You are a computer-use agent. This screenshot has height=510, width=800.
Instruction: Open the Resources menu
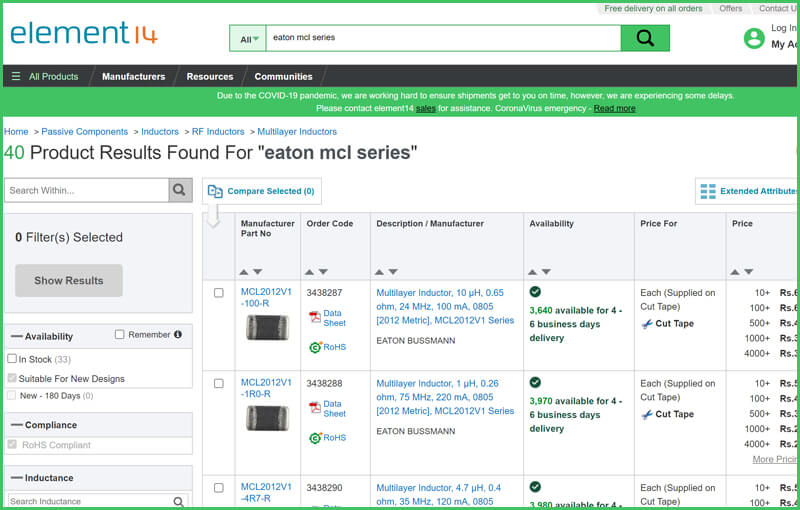pos(210,76)
